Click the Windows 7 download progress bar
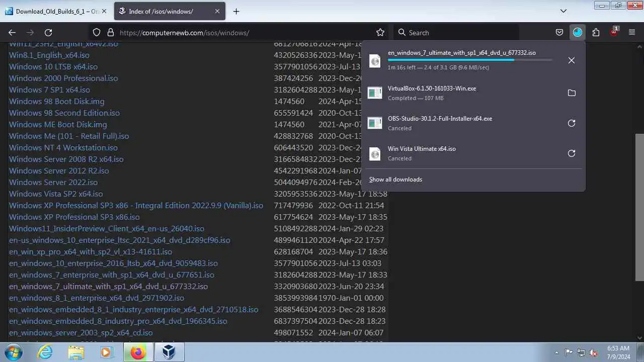Image resolution: width=644 pixels, height=362 pixels. (x=469, y=60)
